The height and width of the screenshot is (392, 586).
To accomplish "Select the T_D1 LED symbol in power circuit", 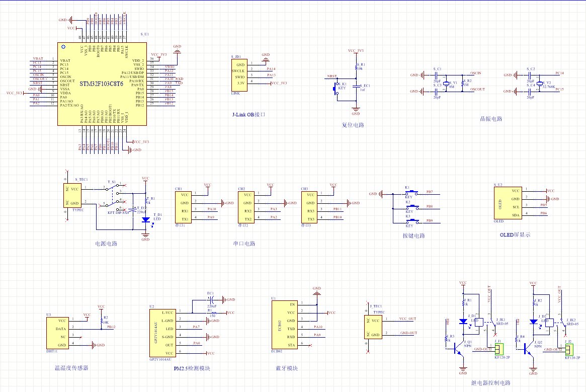I will pyautogui.click(x=146, y=219).
